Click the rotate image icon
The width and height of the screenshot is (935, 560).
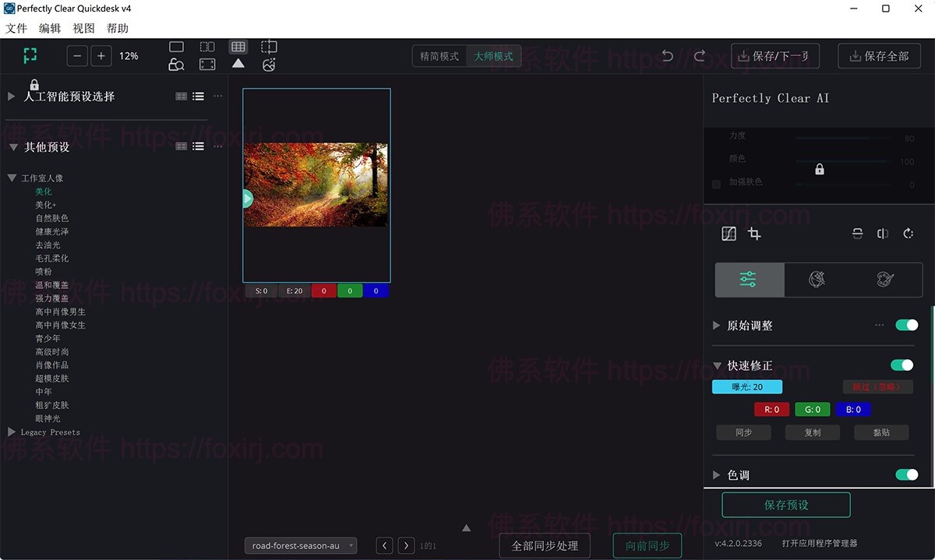pyautogui.click(x=909, y=234)
